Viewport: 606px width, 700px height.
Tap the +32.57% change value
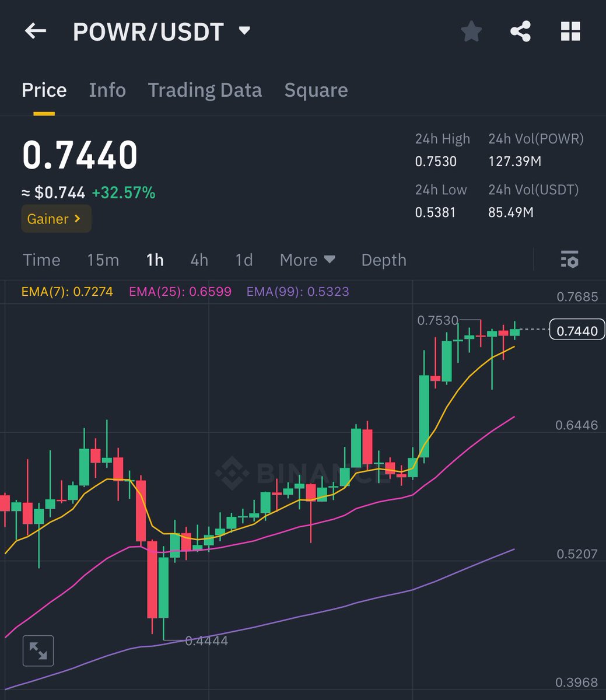(x=124, y=192)
